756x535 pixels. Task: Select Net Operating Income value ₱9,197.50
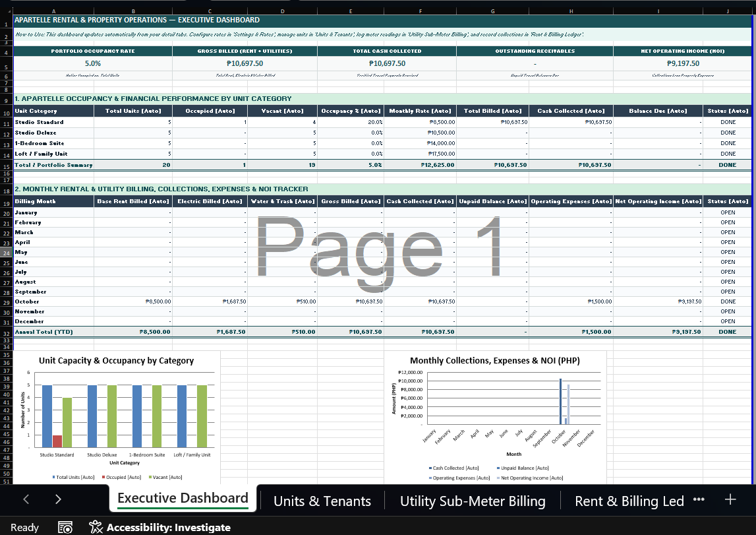click(x=683, y=63)
